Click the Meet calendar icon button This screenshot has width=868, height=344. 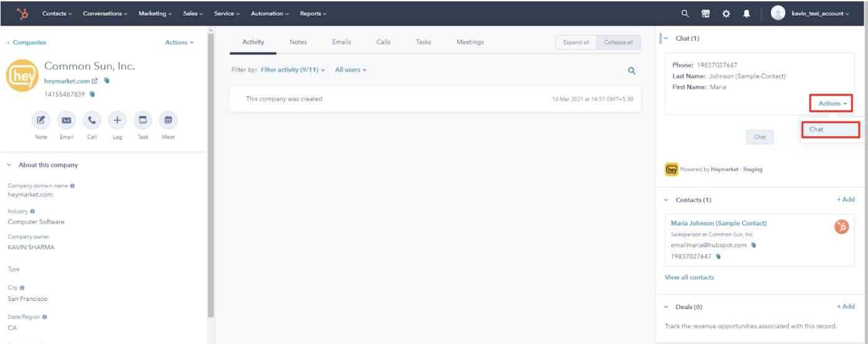click(x=168, y=120)
